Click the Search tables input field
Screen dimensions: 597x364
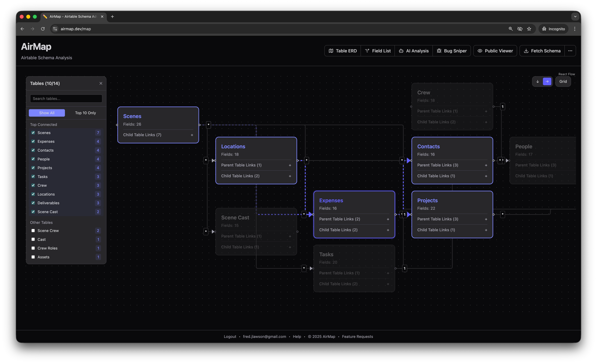(66, 99)
